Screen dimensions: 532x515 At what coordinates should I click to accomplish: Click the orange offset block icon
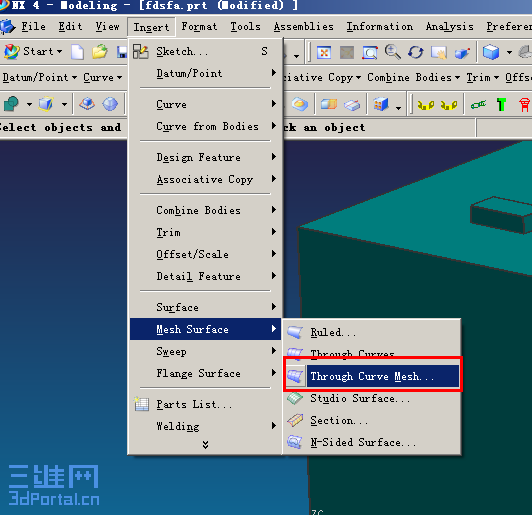[x=329, y=104]
